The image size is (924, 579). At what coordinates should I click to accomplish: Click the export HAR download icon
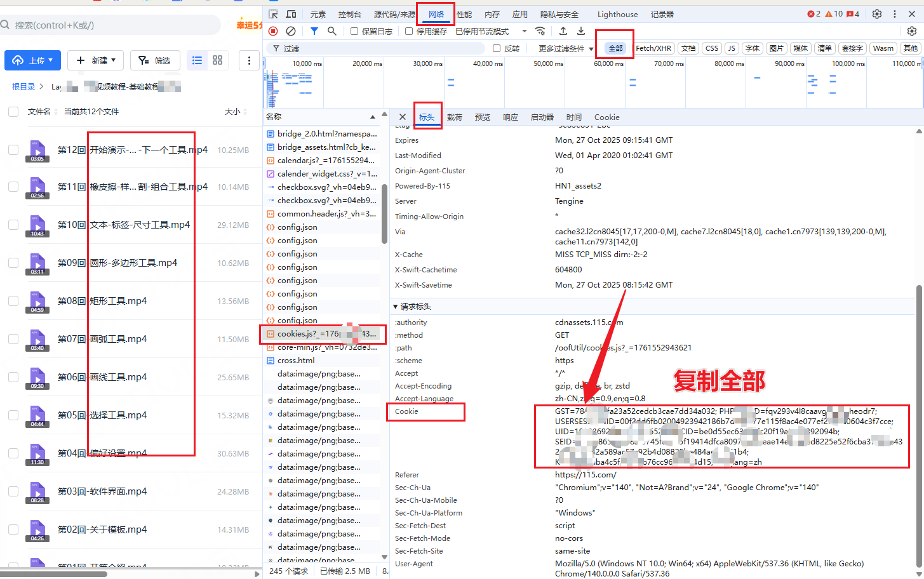pos(580,31)
